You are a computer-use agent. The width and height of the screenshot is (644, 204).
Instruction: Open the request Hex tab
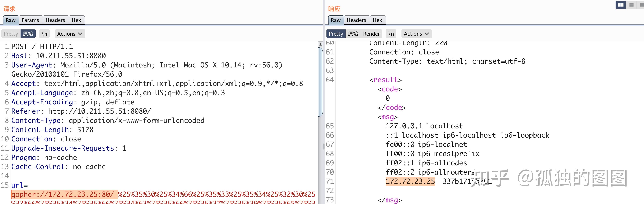[x=76, y=20]
